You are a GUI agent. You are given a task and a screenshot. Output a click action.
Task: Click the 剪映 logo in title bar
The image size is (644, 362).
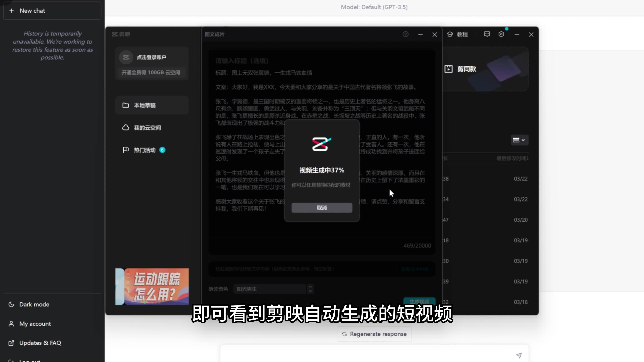pyautogui.click(x=121, y=34)
